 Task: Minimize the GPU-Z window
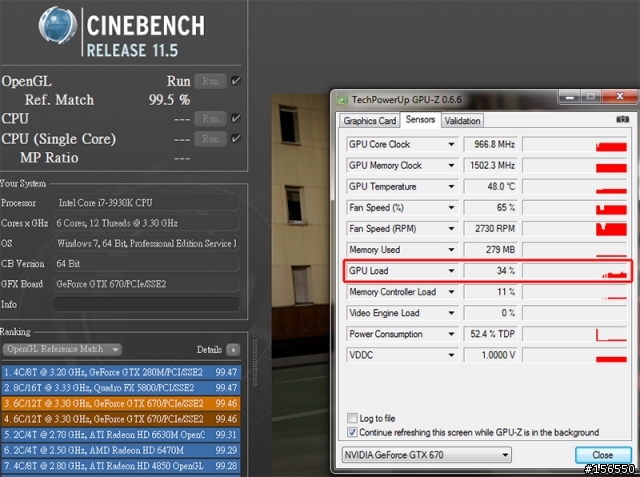[570, 97]
